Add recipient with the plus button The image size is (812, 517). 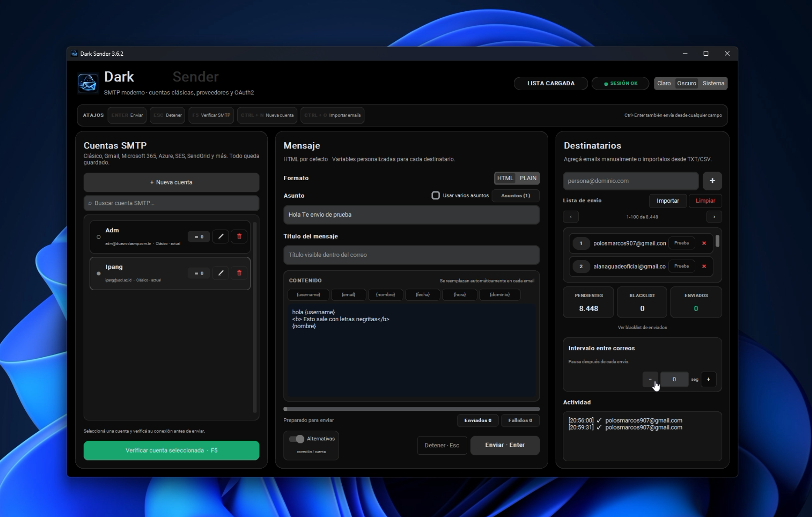click(712, 181)
